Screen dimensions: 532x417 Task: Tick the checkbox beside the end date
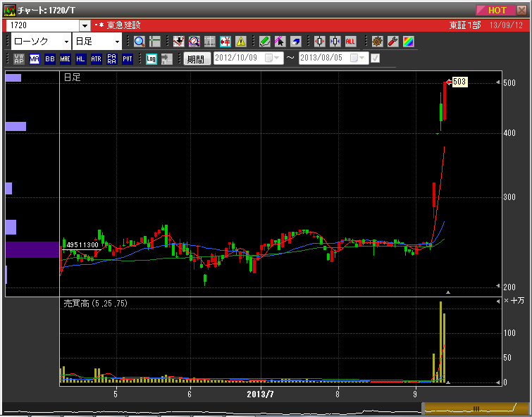pos(375,58)
